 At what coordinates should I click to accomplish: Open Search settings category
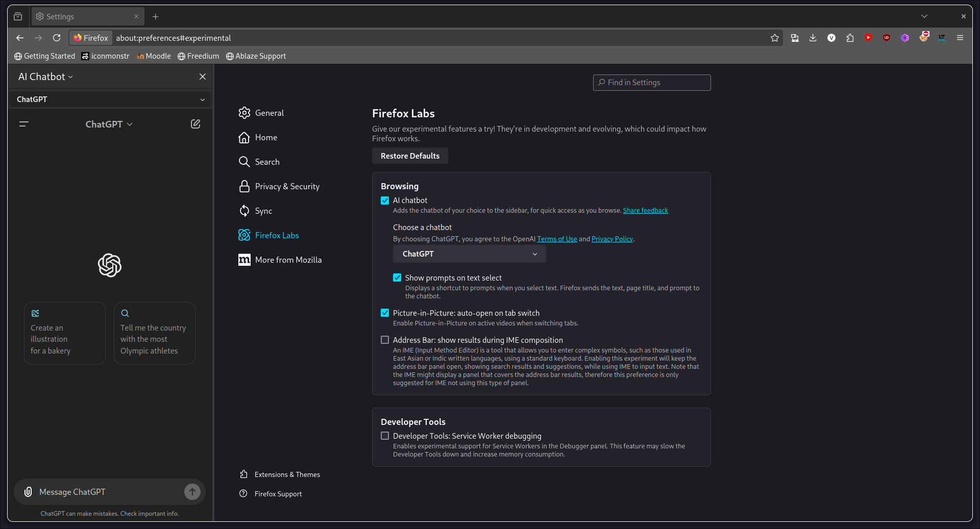pos(259,162)
